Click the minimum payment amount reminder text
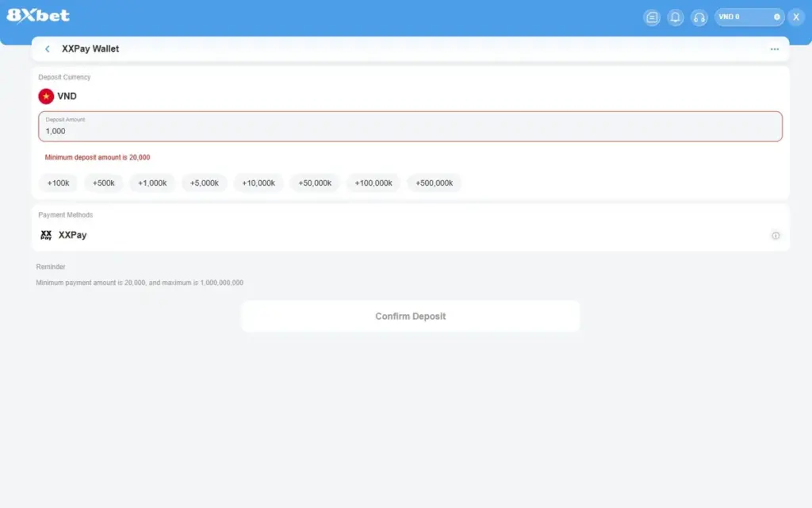Viewport: 812px width, 508px height. point(140,283)
